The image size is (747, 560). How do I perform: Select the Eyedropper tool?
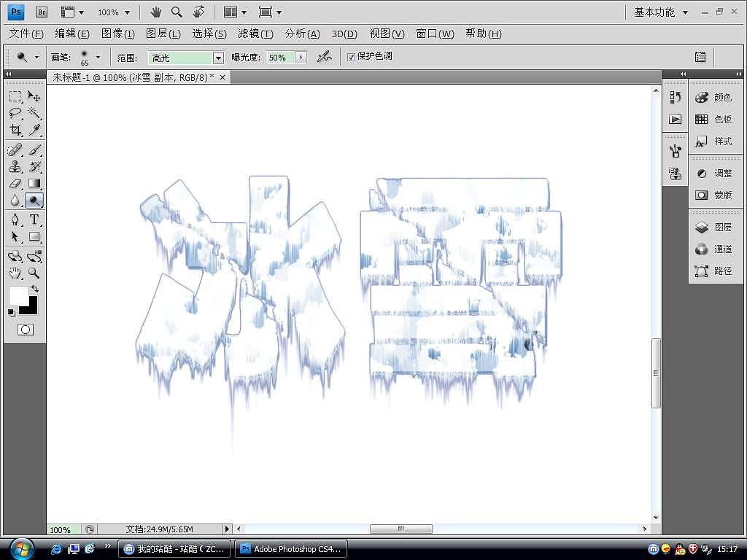pyautogui.click(x=34, y=130)
